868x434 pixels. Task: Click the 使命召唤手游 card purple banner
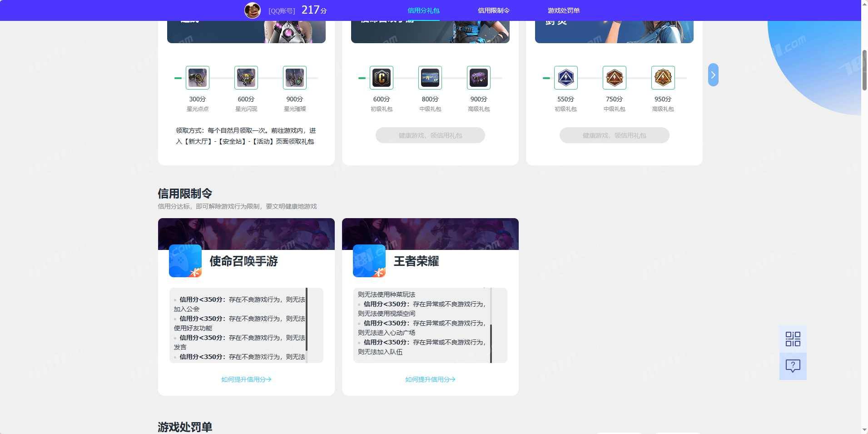coord(246,234)
